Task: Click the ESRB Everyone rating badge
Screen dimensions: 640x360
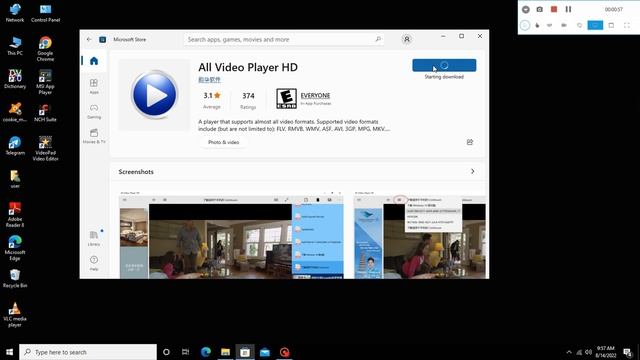Action: pyautogui.click(x=286, y=98)
